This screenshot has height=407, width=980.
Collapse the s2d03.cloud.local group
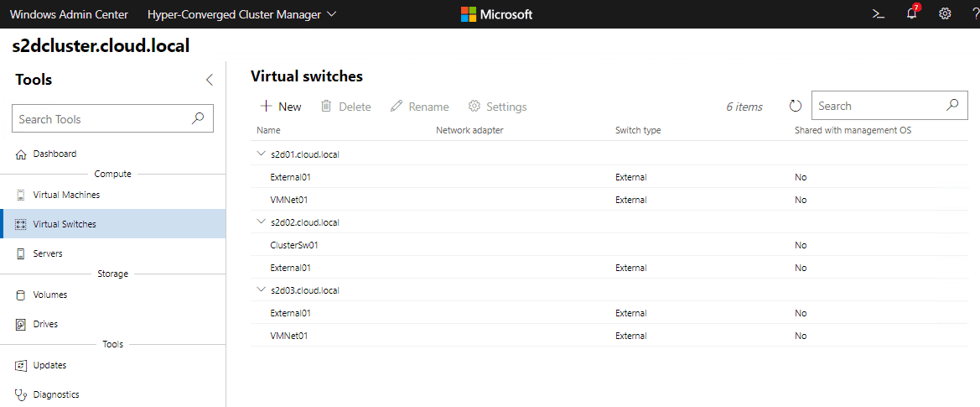[261, 290]
